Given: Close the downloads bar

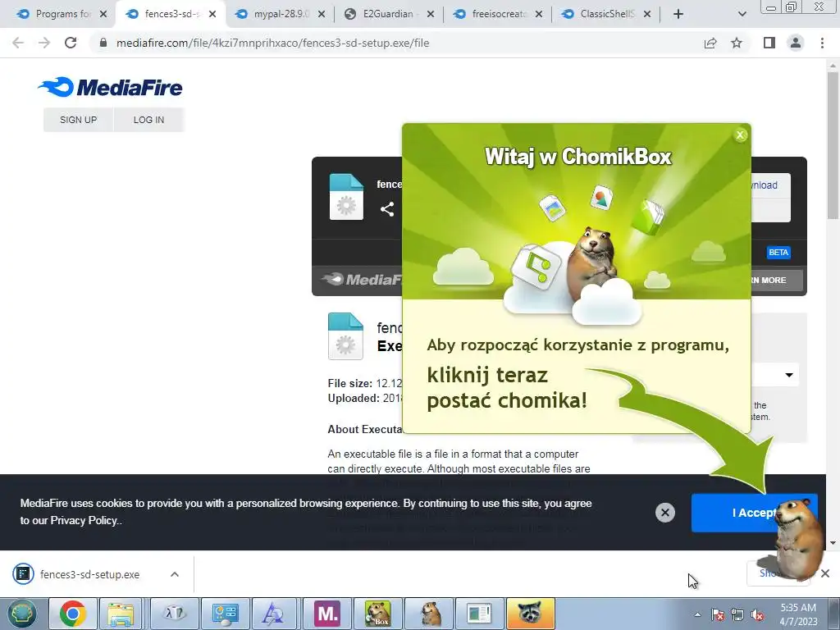Looking at the screenshot, I should coord(825,573).
